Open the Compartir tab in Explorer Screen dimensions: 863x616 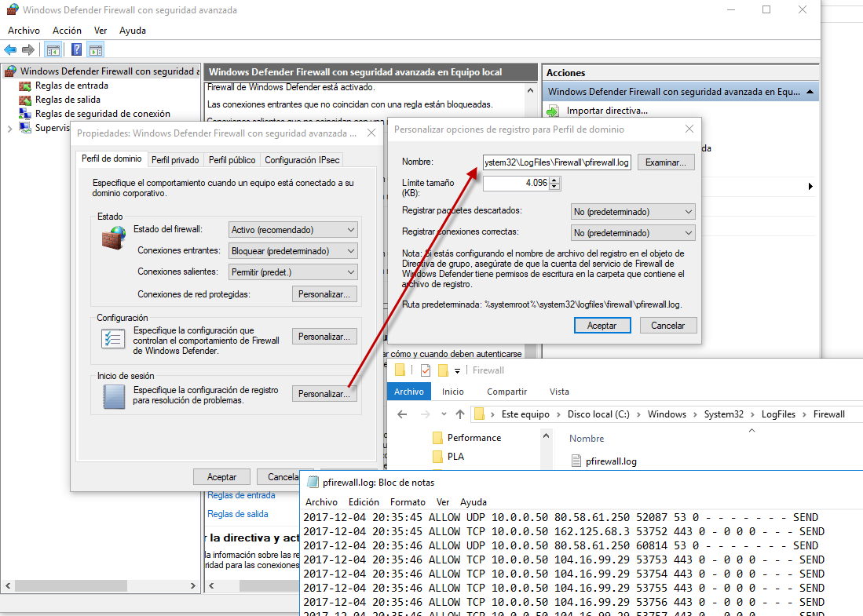[x=507, y=392]
